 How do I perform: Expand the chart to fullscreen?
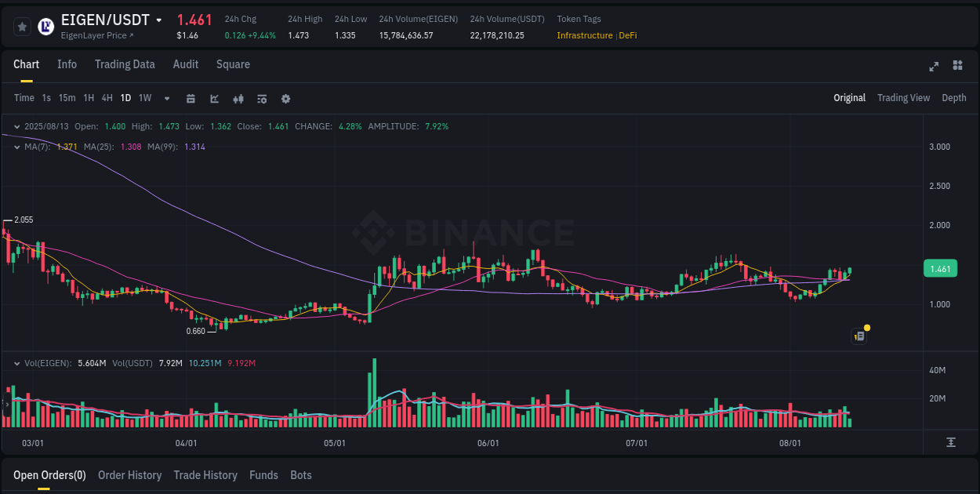934,67
